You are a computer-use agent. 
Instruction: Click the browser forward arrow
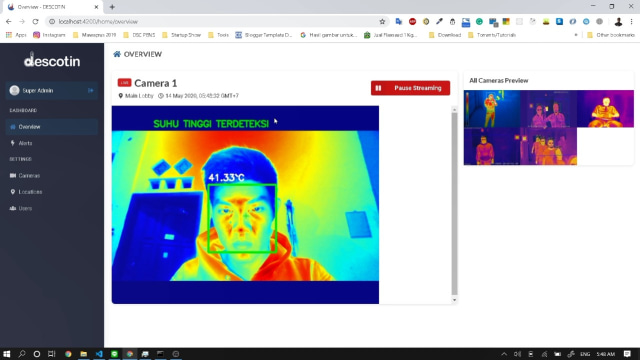[22, 22]
